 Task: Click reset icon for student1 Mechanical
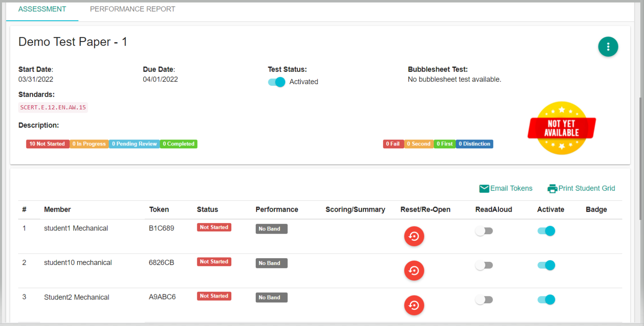click(414, 236)
